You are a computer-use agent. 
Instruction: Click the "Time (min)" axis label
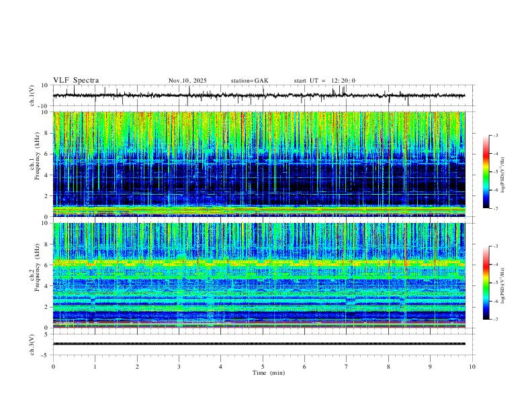point(269,373)
